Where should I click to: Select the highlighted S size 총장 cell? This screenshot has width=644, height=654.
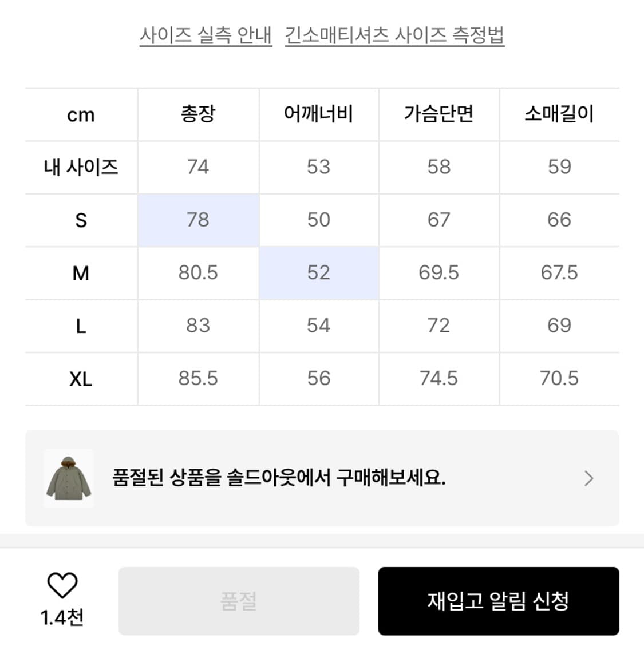point(198,220)
